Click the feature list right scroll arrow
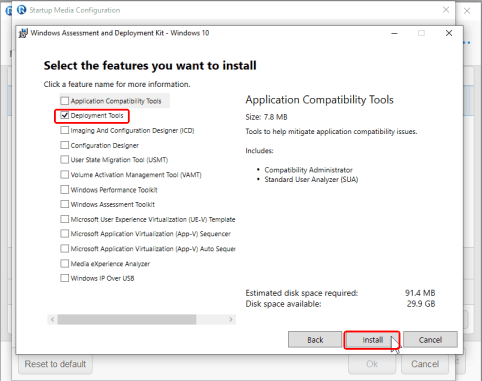 [x=231, y=319]
